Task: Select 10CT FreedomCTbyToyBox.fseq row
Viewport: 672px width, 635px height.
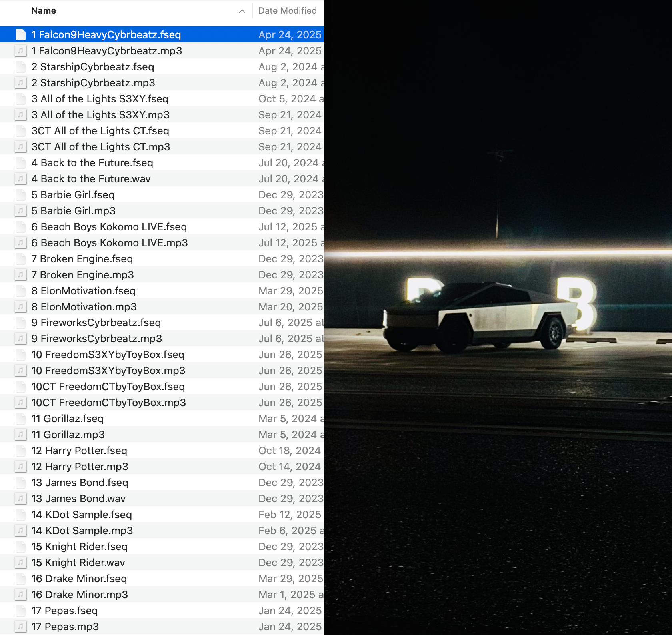Action: tap(162, 387)
